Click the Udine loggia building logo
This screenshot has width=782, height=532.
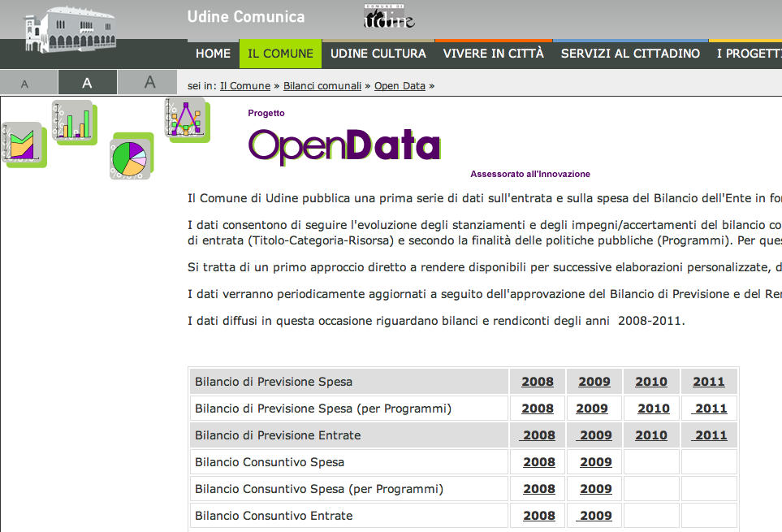pyautogui.click(x=71, y=29)
